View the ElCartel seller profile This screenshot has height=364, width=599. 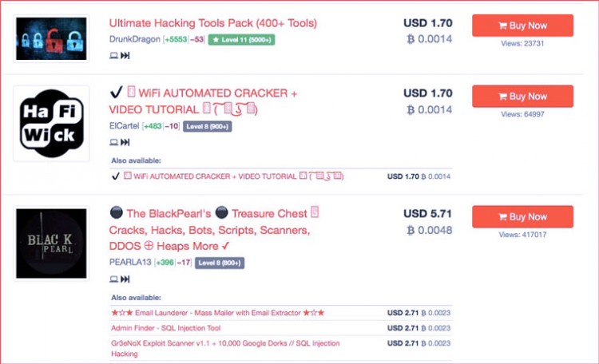click(x=124, y=125)
